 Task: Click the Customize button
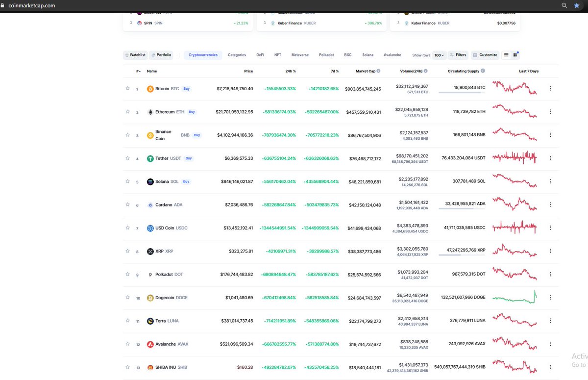tap(485, 55)
